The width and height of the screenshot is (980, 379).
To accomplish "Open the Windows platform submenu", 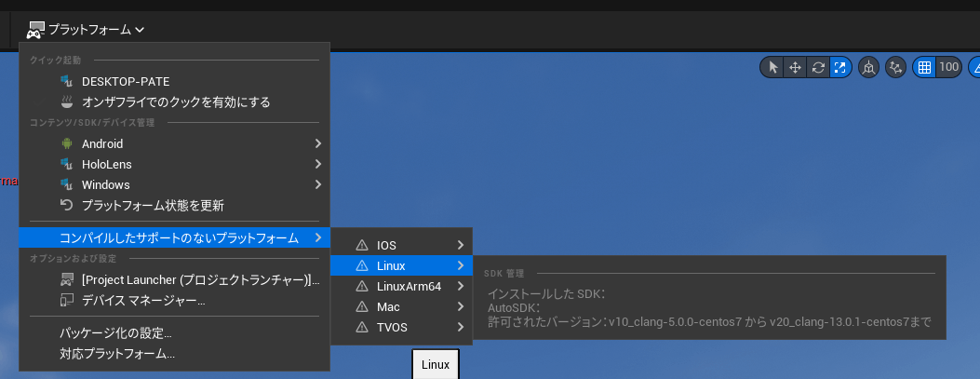I will (x=174, y=185).
